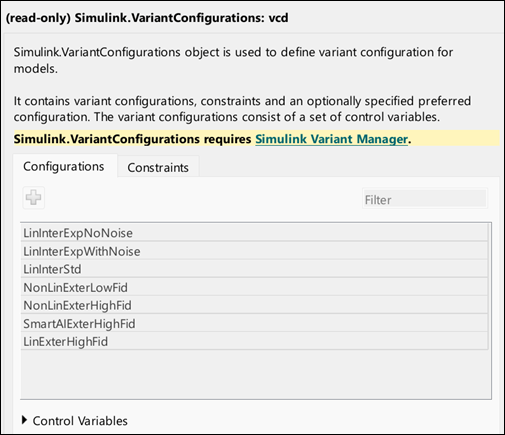Open the Simulink Variant Manager link
Viewport: 505px width, 435px height.
coord(331,139)
